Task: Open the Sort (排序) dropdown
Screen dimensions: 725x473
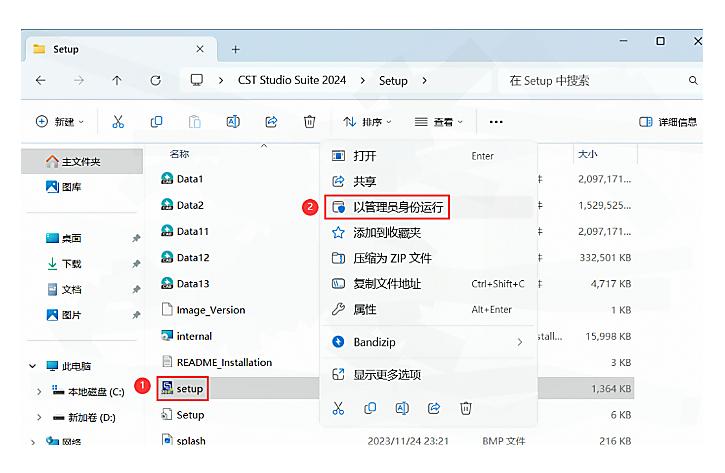Action: click(x=367, y=122)
